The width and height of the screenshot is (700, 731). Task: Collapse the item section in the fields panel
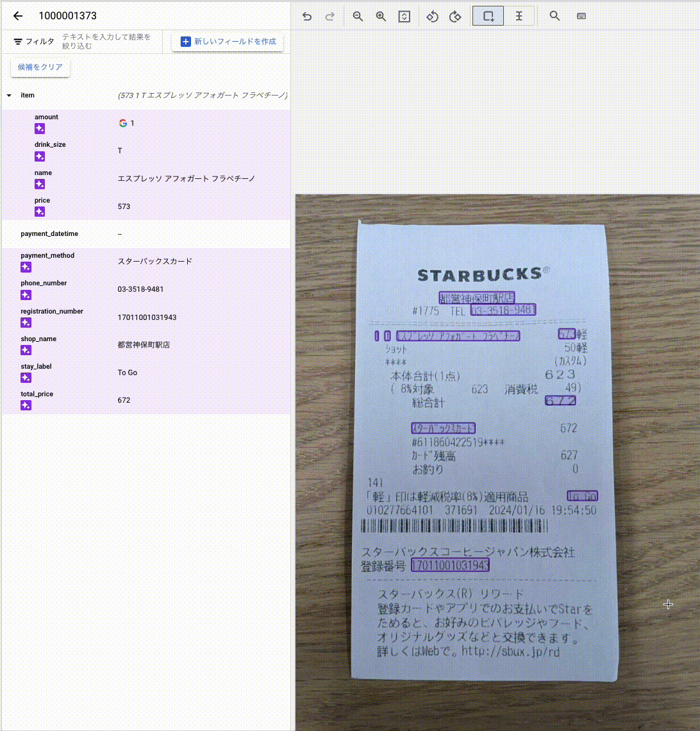click(8, 95)
